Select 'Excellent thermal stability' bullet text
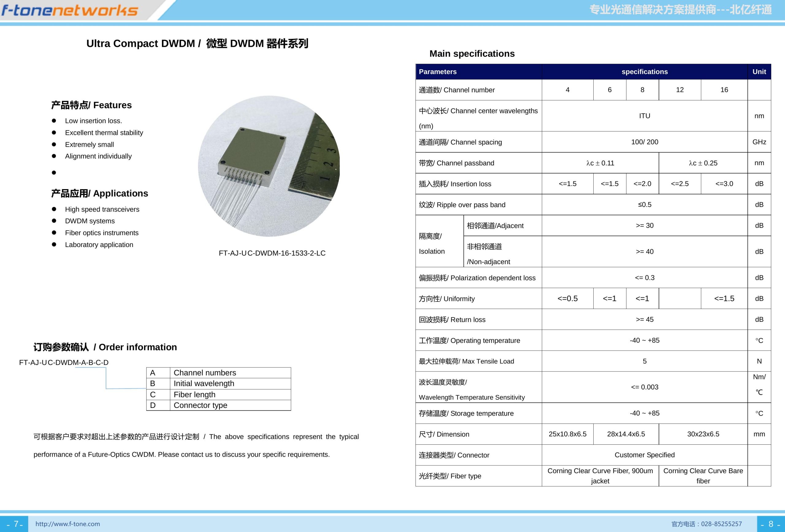The height and width of the screenshot is (532, 785). (104, 133)
